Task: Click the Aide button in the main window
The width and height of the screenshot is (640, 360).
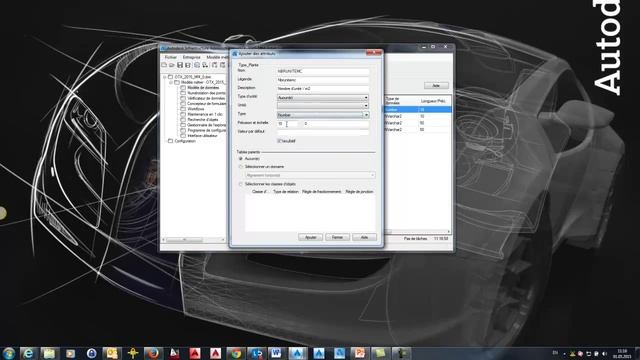Action: (x=436, y=86)
